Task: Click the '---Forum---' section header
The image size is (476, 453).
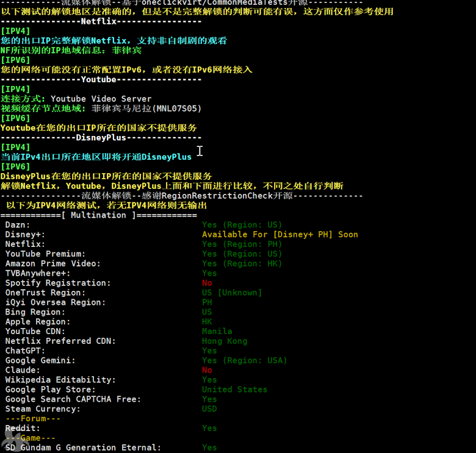Action: (33, 419)
